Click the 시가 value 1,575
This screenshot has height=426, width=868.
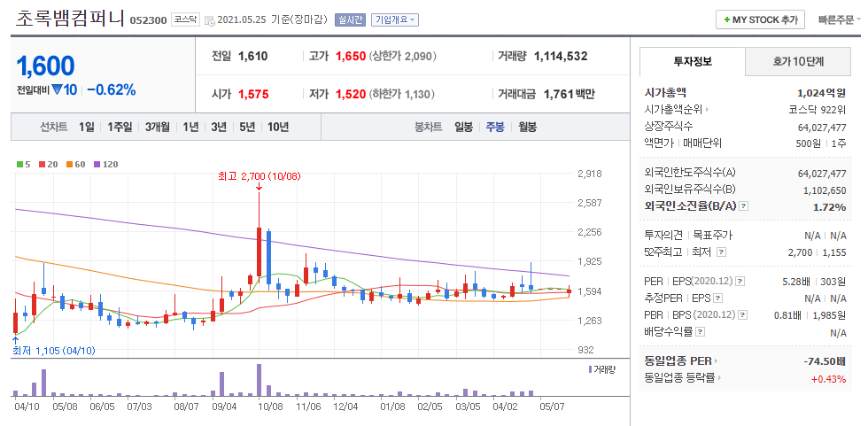pos(253,95)
